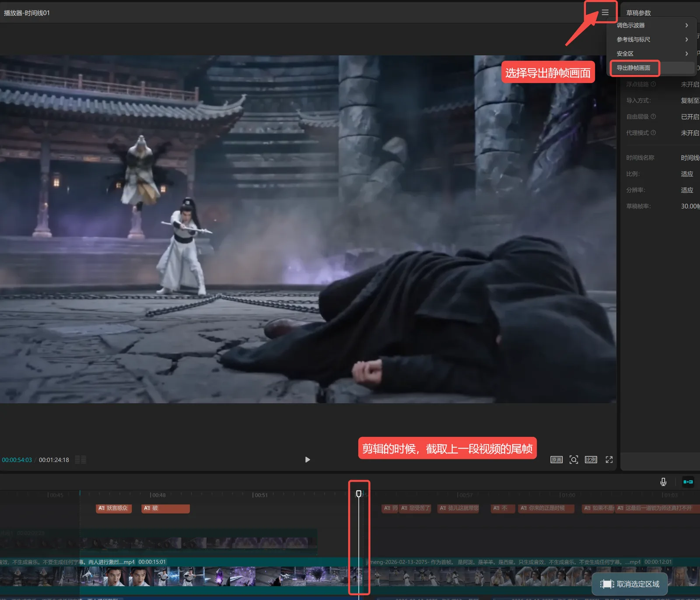Click the zoom-to-fit preview icon
700x600 pixels.
point(574,460)
